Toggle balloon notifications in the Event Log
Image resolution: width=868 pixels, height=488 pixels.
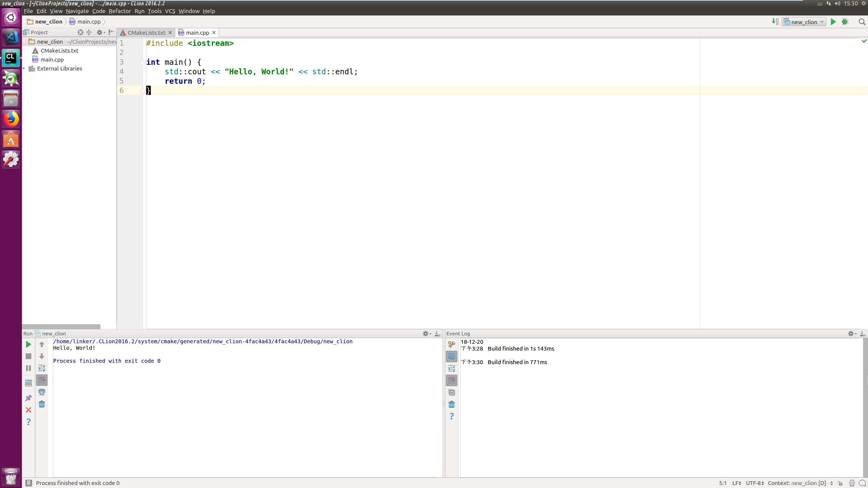click(x=452, y=356)
